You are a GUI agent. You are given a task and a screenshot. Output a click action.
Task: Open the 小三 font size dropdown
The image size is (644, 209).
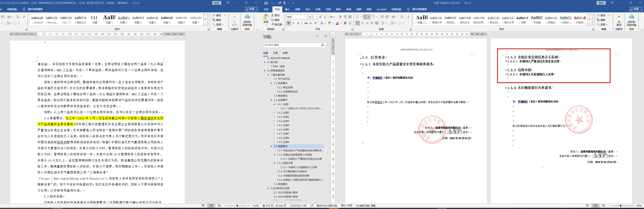point(316,17)
